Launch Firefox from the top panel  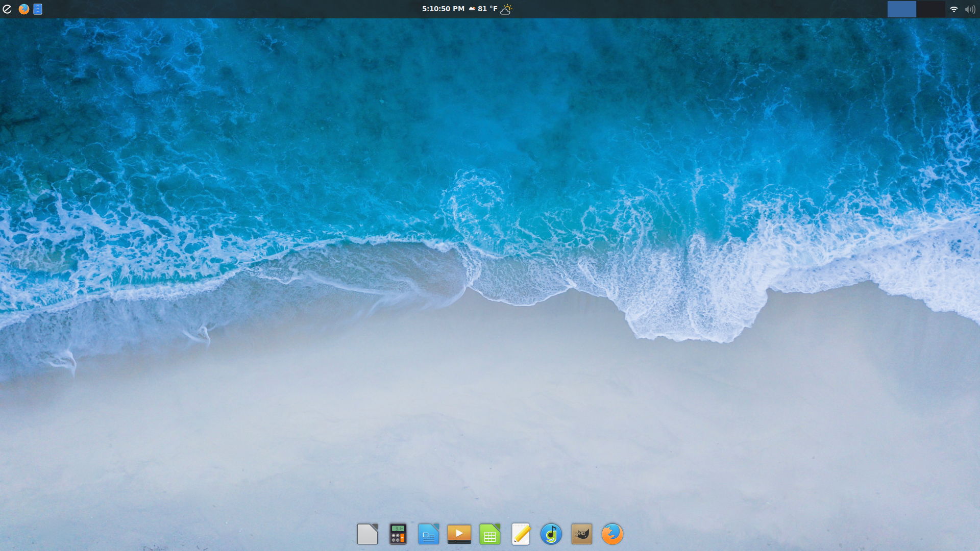pos(23,9)
